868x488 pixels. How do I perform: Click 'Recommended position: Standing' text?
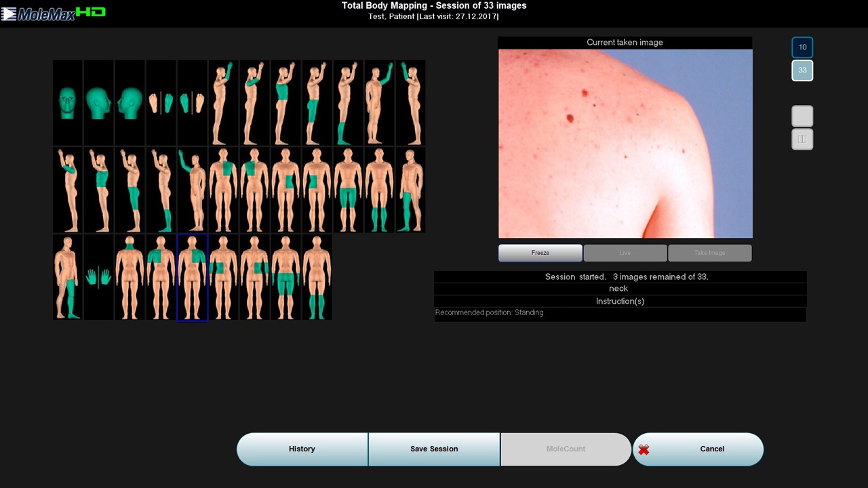tap(489, 312)
